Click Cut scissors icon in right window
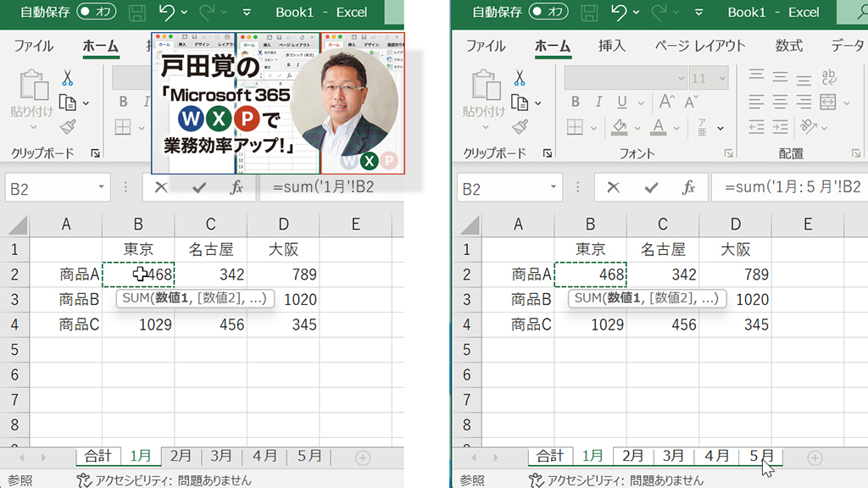 (520, 78)
